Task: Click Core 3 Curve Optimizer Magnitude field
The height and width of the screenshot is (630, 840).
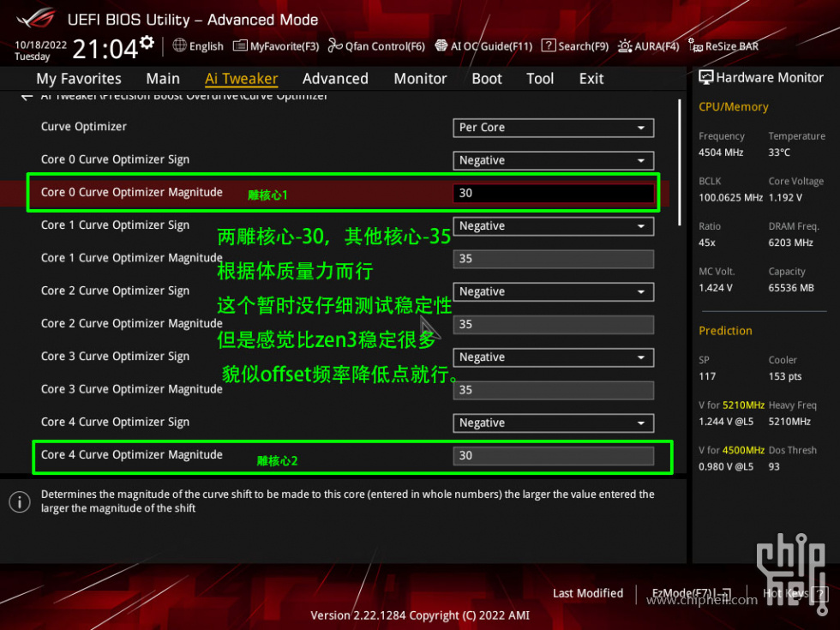Action: (x=554, y=390)
